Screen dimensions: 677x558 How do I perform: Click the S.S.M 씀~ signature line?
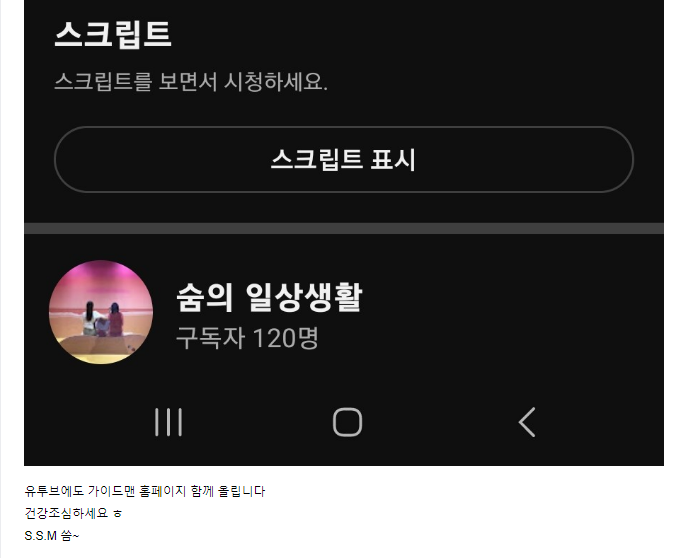coord(52,536)
